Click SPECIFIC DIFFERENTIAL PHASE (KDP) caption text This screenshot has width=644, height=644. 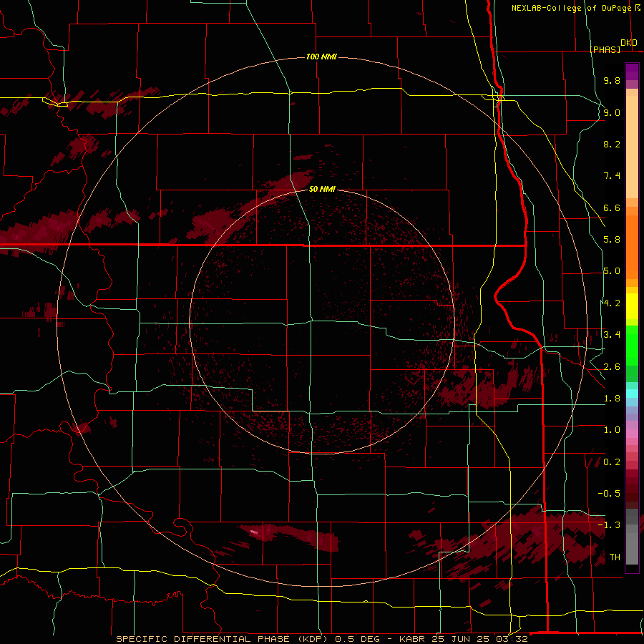[x=223, y=639]
